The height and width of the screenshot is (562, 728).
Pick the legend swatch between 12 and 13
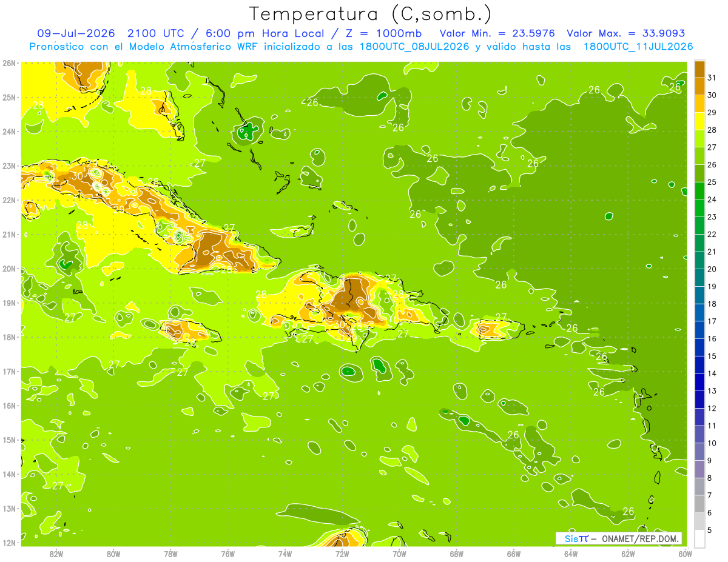699,400
